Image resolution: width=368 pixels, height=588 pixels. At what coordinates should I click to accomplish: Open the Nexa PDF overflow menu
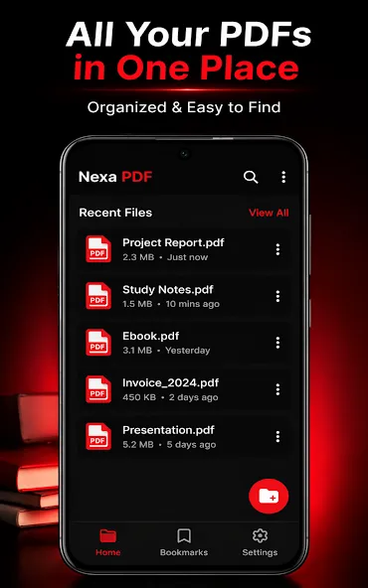(x=283, y=177)
